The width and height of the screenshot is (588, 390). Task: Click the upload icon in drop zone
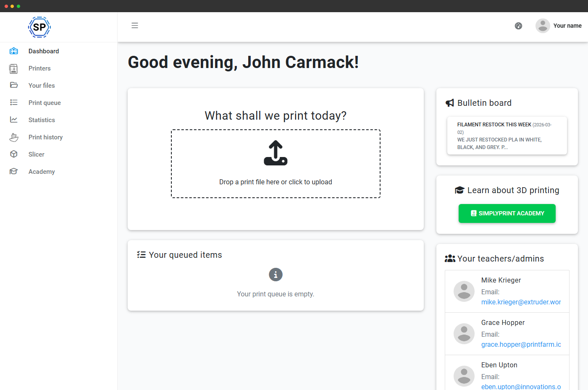pyautogui.click(x=276, y=153)
